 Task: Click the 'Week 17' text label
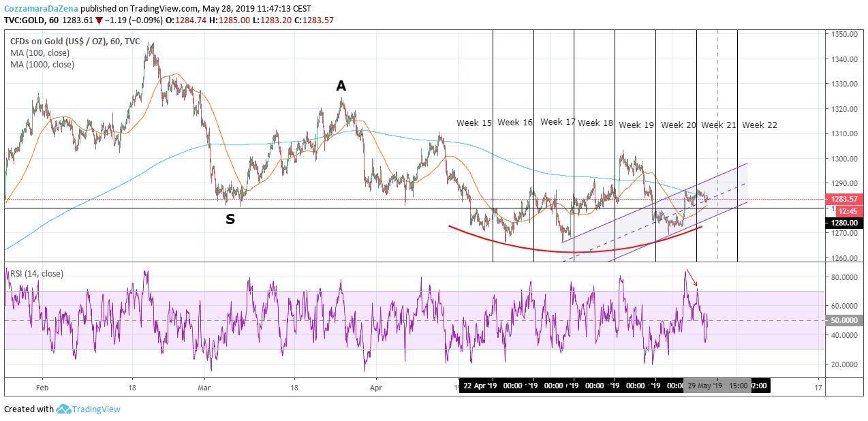(x=558, y=122)
